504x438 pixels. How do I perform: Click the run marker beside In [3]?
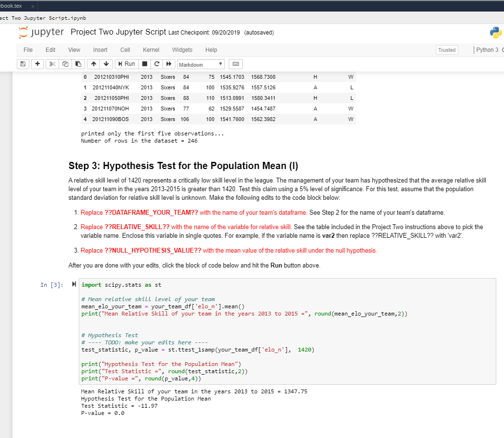[x=74, y=284]
